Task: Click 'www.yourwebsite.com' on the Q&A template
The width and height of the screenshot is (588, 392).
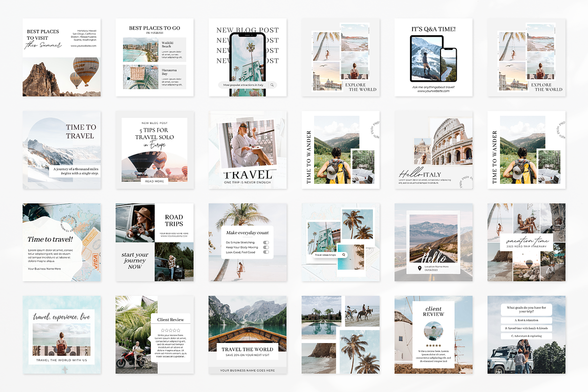Action: (433, 91)
